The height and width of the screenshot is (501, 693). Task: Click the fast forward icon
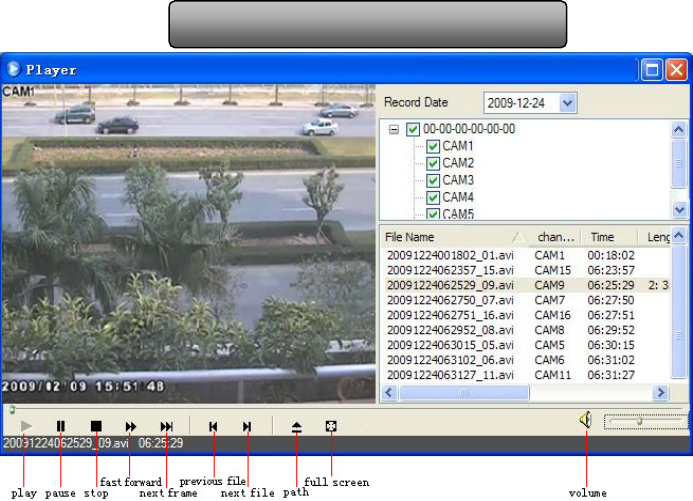(130, 426)
